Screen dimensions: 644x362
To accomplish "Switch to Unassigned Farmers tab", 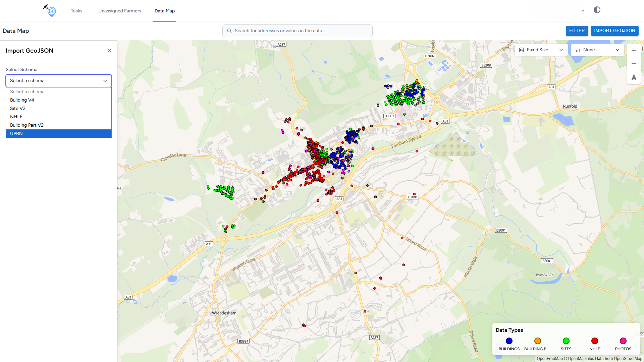I will [x=120, y=11].
